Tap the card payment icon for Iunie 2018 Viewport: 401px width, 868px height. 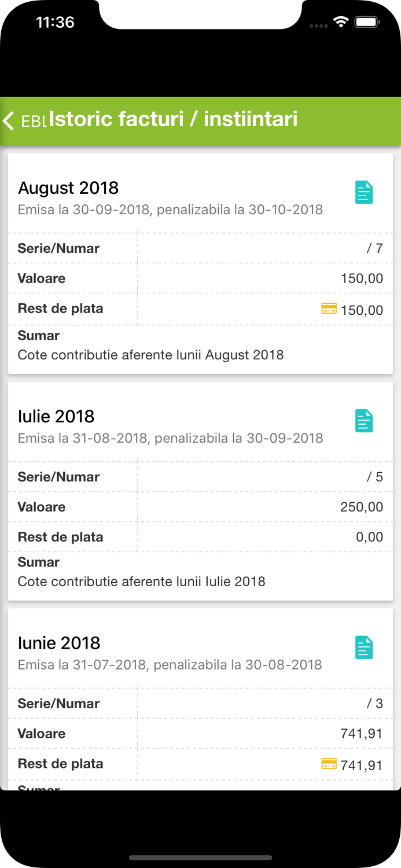tap(329, 764)
